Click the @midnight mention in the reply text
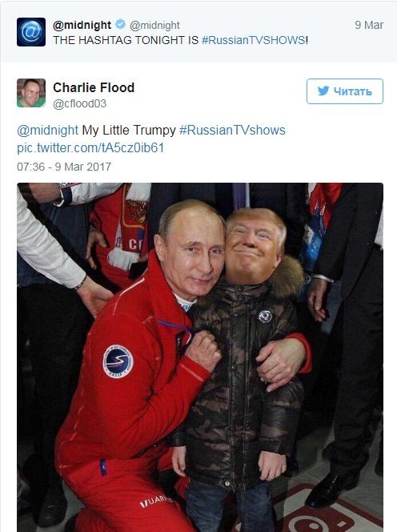The height and width of the screenshot is (532, 397). click(48, 131)
